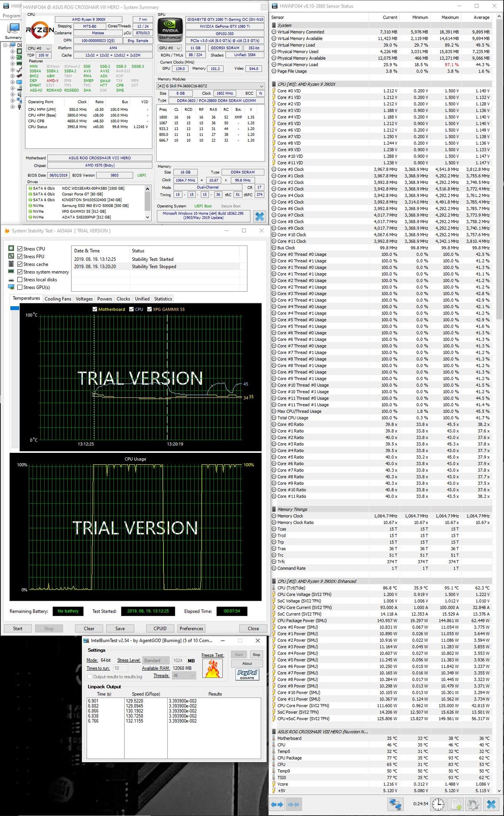Close sensor window with blue X icon
This screenshot has width=504, height=816.
click(491, 804)
